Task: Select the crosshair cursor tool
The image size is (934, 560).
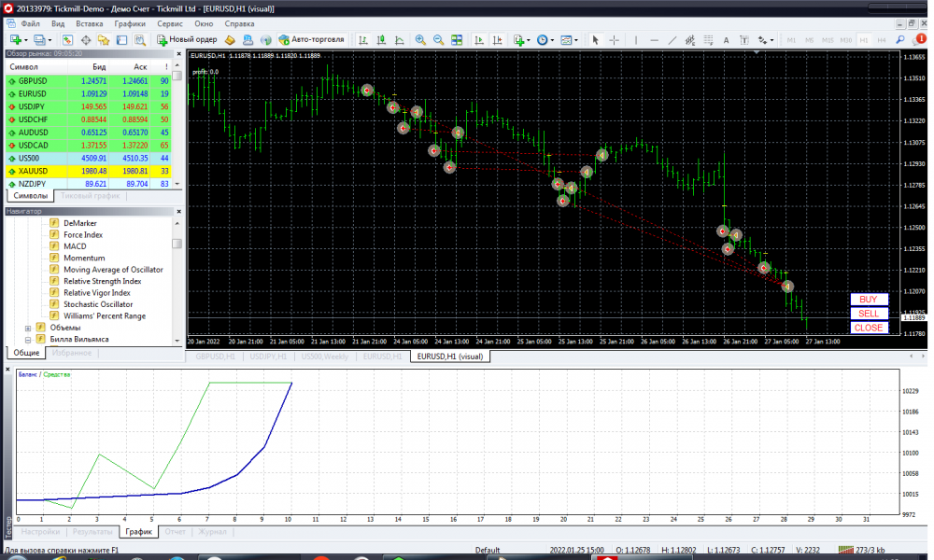Action: (x=614, y=40)
